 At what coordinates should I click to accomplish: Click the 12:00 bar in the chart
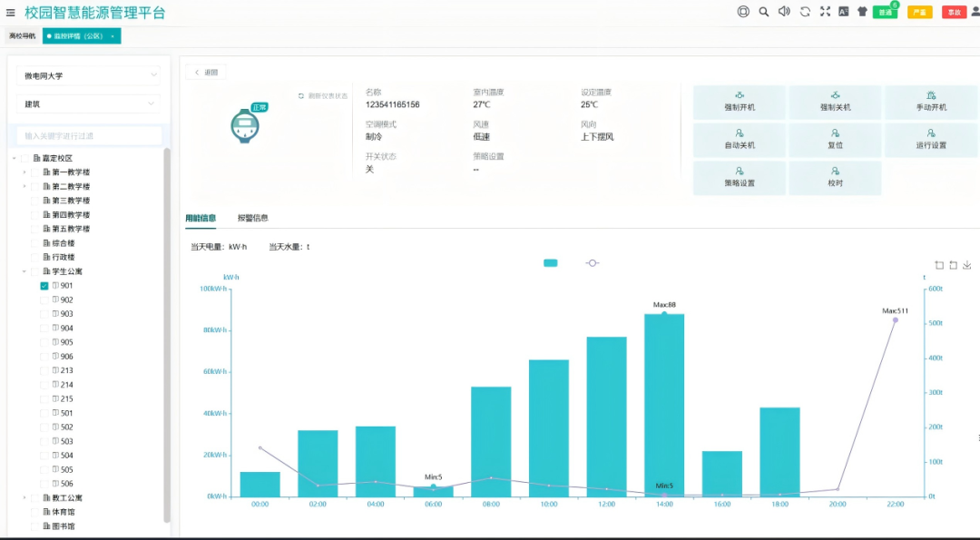point(606,417)
